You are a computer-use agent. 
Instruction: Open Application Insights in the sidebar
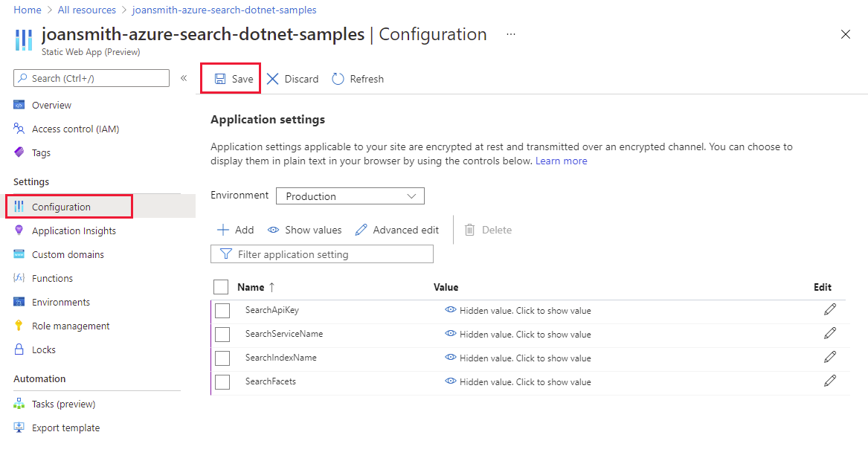[74, 230]
